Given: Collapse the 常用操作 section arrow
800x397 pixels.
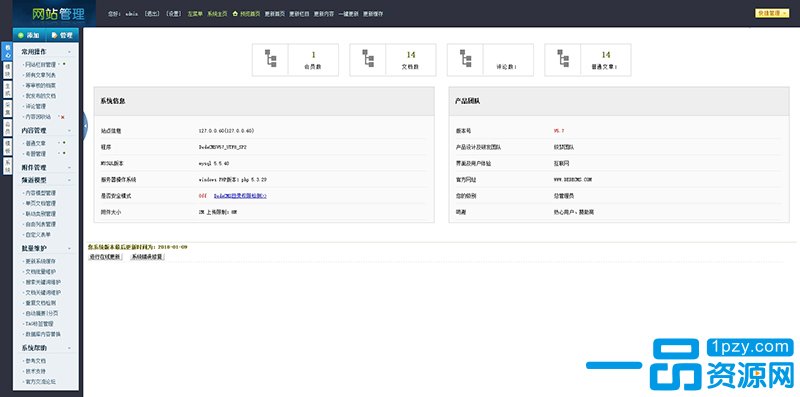Looking at the screenshot, I should 69,52.
